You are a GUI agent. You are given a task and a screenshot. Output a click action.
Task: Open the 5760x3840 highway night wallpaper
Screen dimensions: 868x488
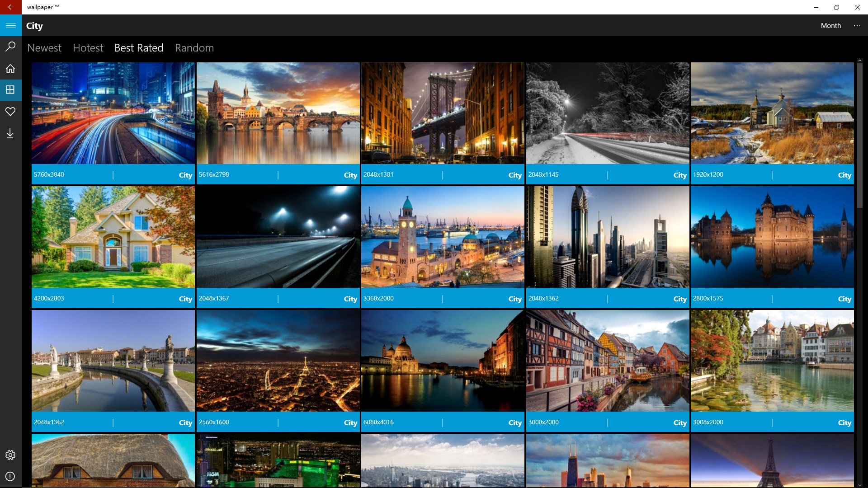113,113
